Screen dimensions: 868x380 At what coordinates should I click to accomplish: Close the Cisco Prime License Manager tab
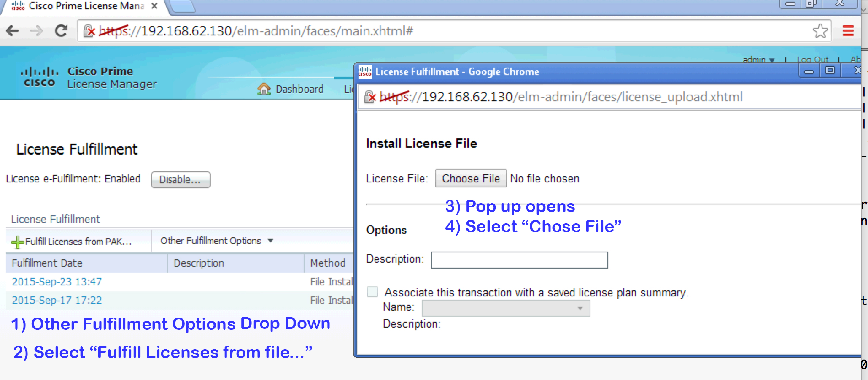coord(154,6)
